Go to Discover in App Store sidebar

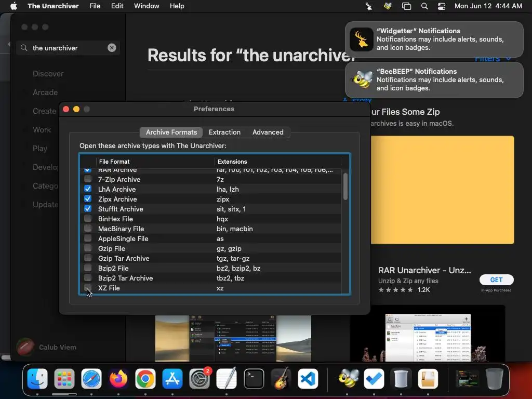tap(48, 74)
